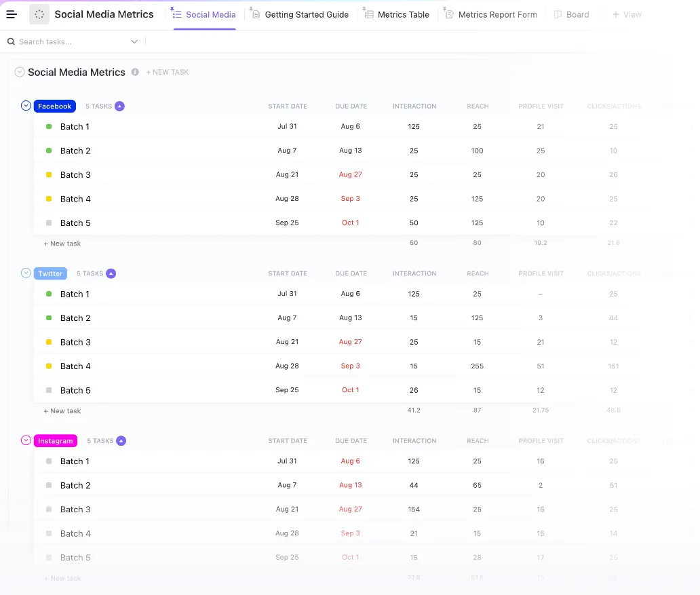Click Jul 31 start date of Facebook Batch 1
Screen dimensions: 700x595
(x=287, y=126)
